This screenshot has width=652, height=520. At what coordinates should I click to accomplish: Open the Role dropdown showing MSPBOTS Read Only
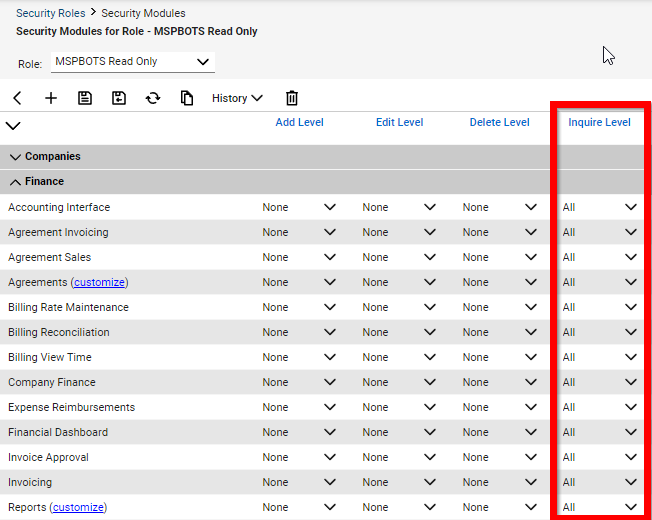coord(132,62)
